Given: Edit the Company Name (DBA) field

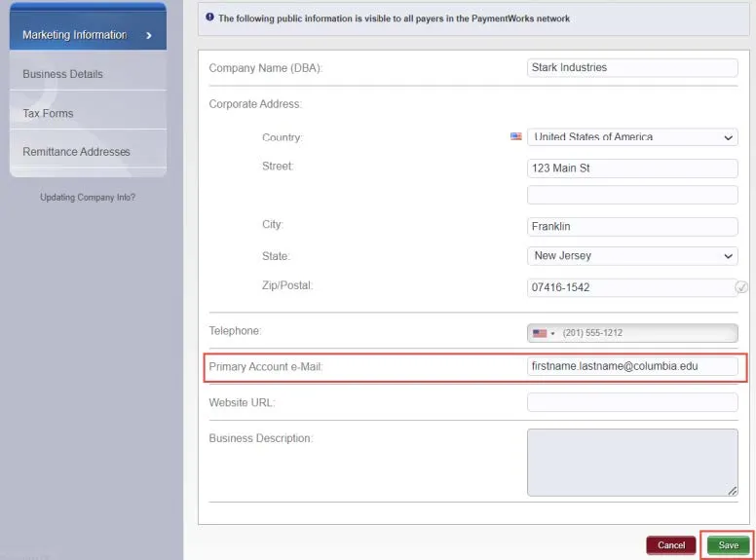Looking at the screenshot, I should [632, 67].
